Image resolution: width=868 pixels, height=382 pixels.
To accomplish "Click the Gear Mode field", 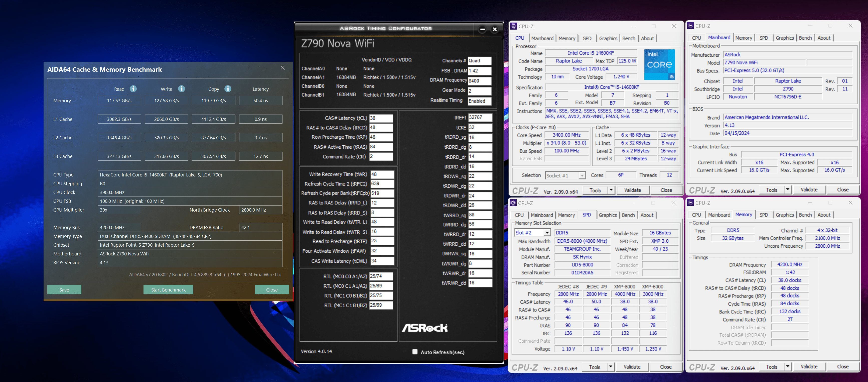I will coord(480,91).
